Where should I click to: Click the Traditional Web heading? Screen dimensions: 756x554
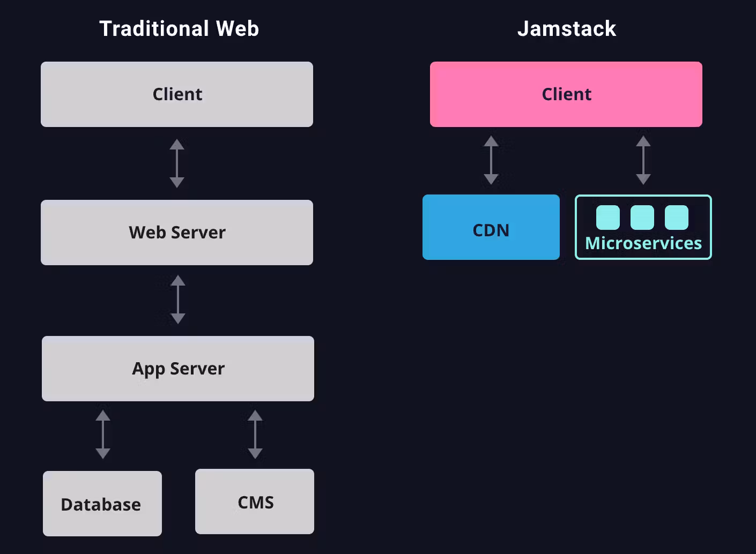tap(179, 28)
